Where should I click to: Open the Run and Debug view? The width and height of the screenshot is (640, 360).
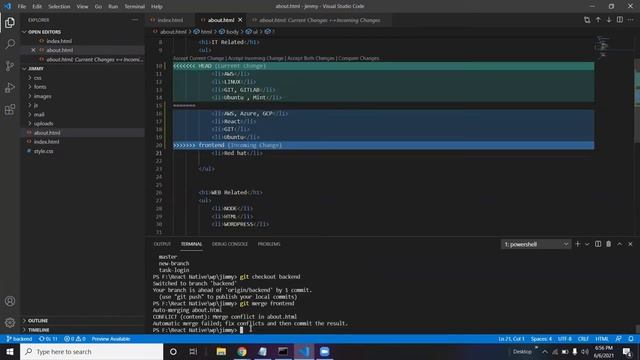coord(10,87)
